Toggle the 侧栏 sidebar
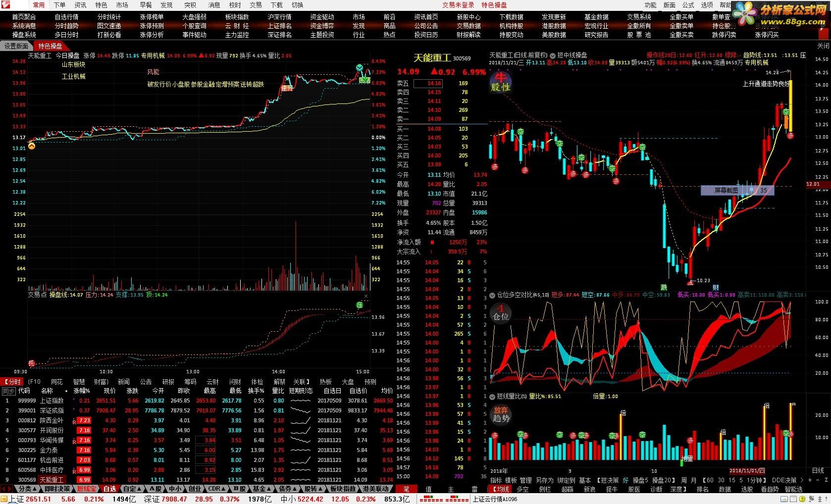 (x=544, y=489)
